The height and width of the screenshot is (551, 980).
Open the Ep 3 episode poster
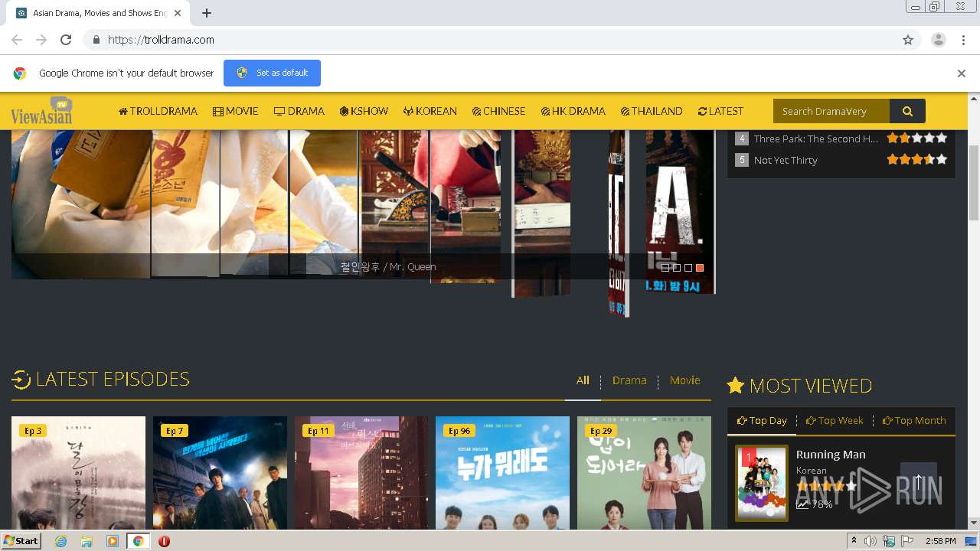78,473
